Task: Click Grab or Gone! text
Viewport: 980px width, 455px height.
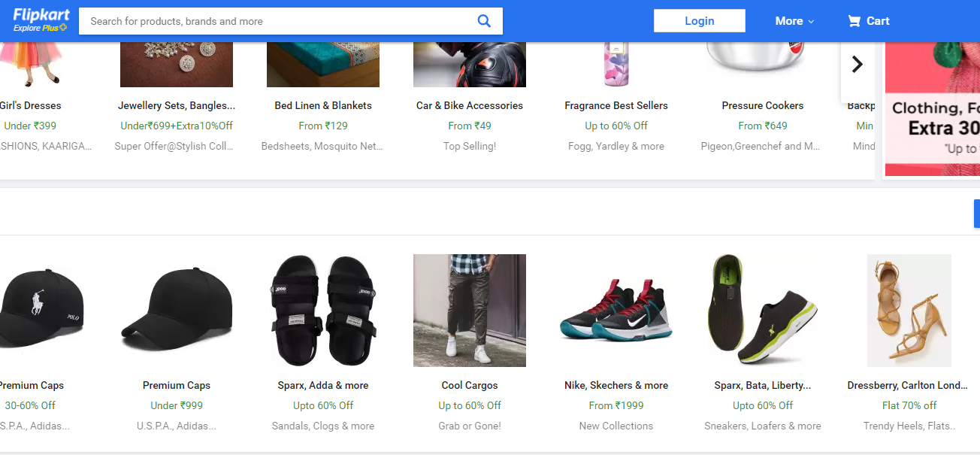Action: 470,426
